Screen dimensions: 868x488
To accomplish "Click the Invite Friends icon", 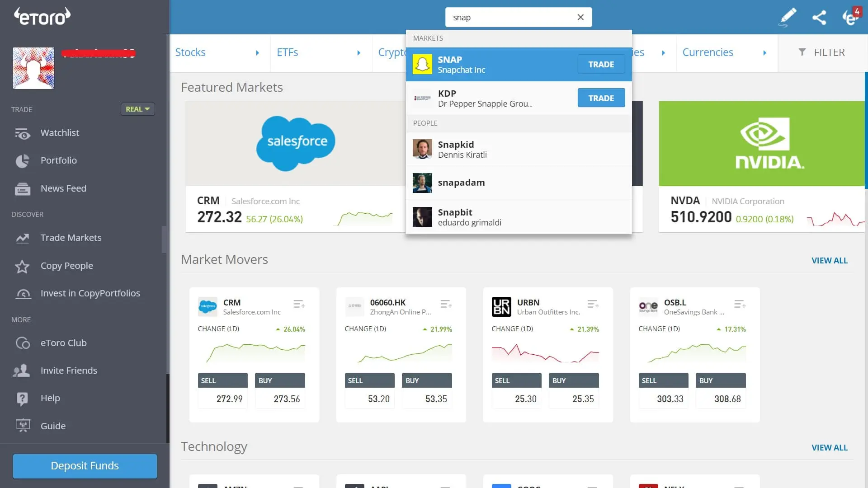I will [22, 371].
